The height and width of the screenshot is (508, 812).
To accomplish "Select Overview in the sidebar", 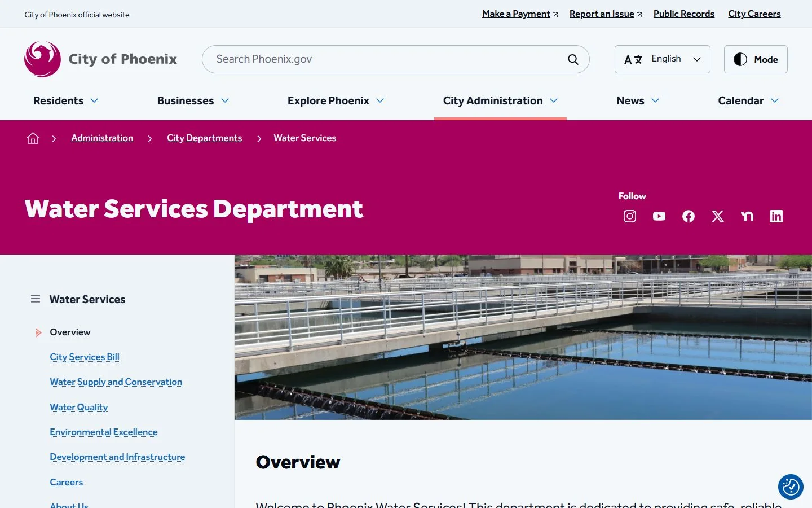I will click(x=70, y=332).
